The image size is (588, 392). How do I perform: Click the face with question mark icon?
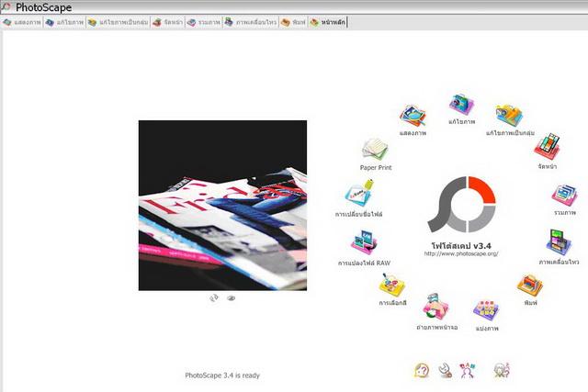pos(502,370)
